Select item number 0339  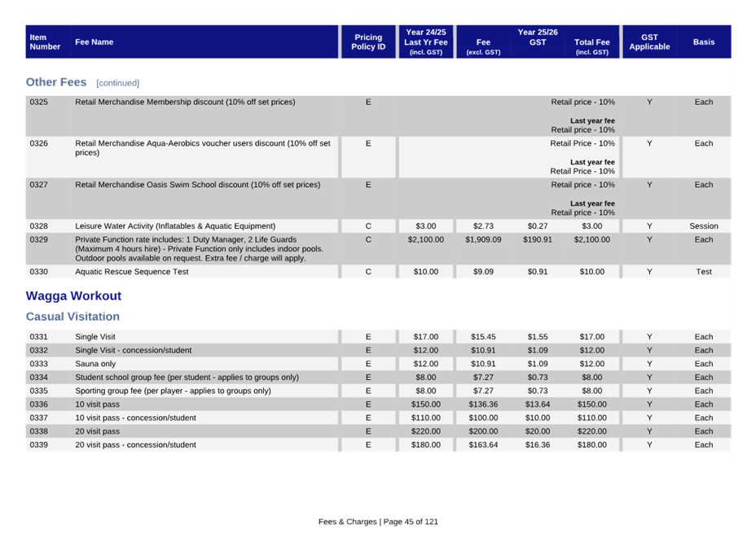tap(38, 444)
